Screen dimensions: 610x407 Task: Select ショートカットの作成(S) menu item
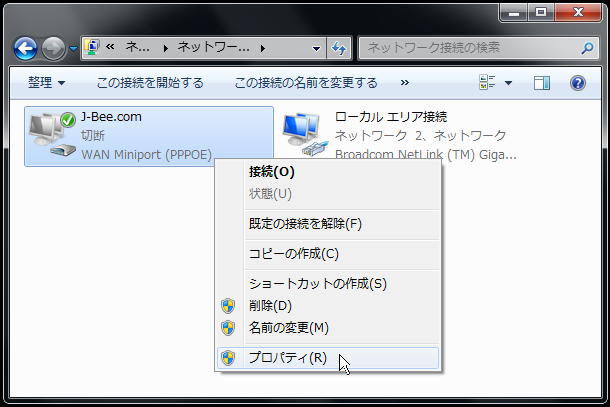click(328, 284)
